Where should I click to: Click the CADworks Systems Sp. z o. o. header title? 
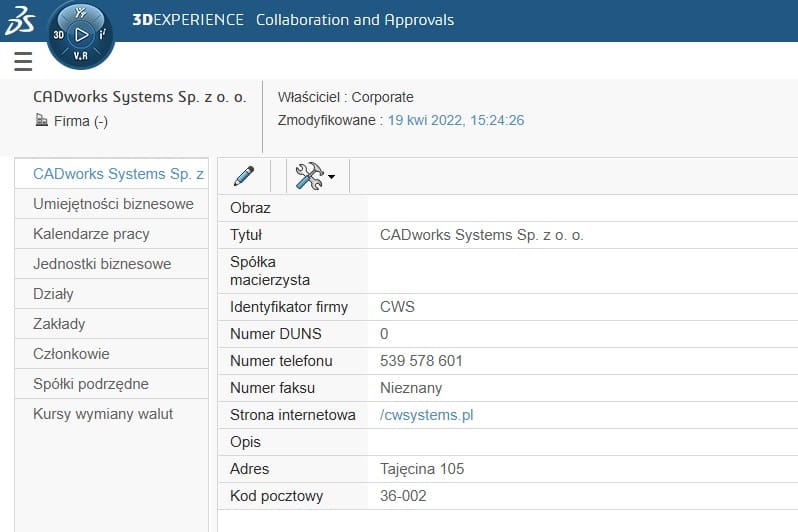(139, 97)
